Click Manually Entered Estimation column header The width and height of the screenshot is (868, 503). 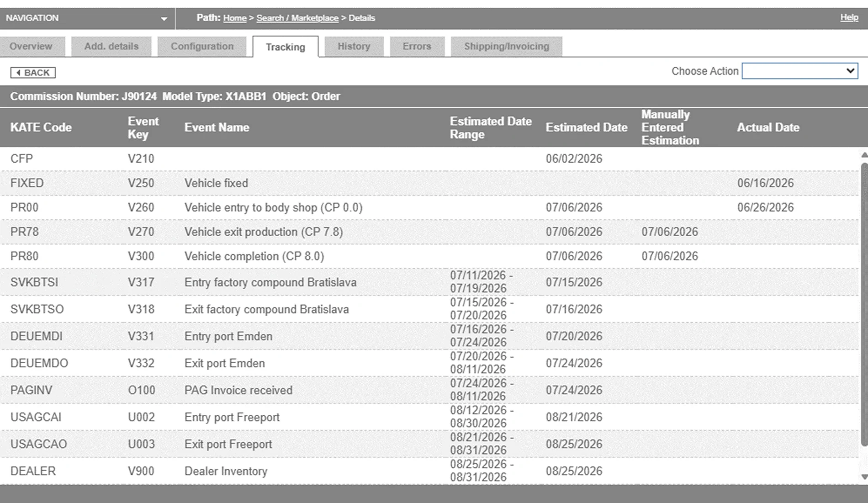(670, 127)
